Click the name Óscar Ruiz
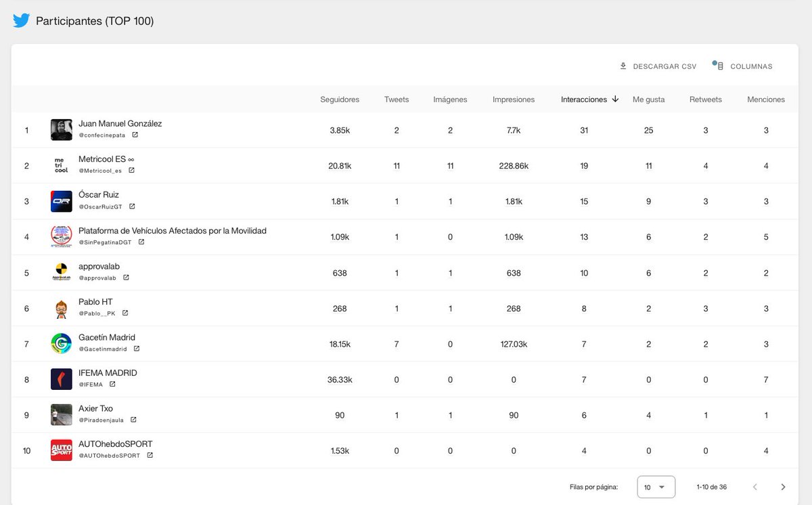Image resolution: width=812 pixels, height=505 pixels. pos(99,195)
